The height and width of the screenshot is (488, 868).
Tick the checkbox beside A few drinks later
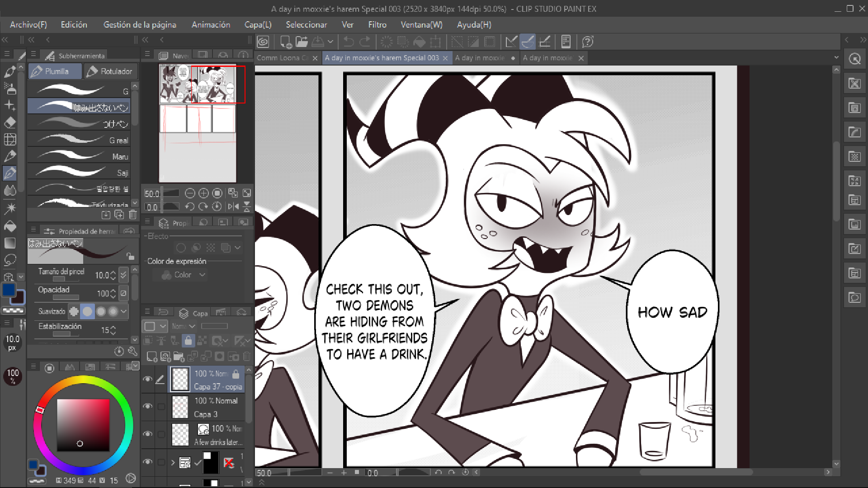pyautogui.click(x=161, y=434)
